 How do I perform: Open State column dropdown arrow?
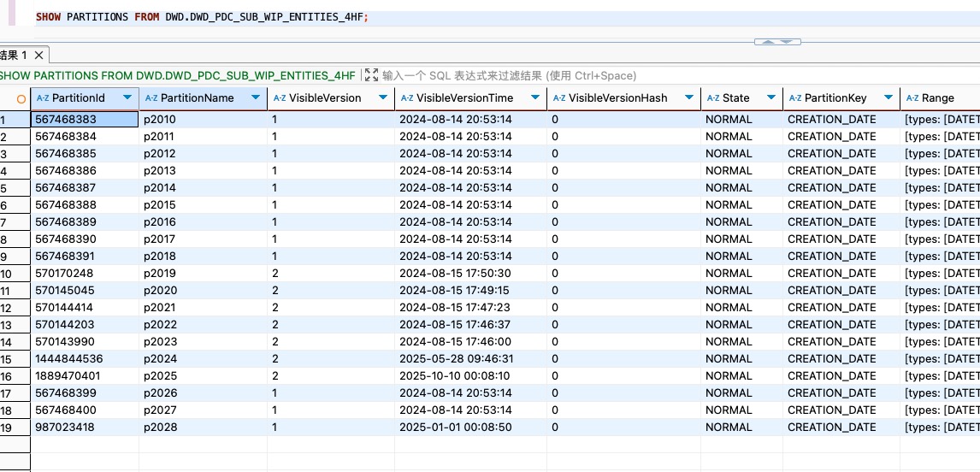tap(771, 98)
